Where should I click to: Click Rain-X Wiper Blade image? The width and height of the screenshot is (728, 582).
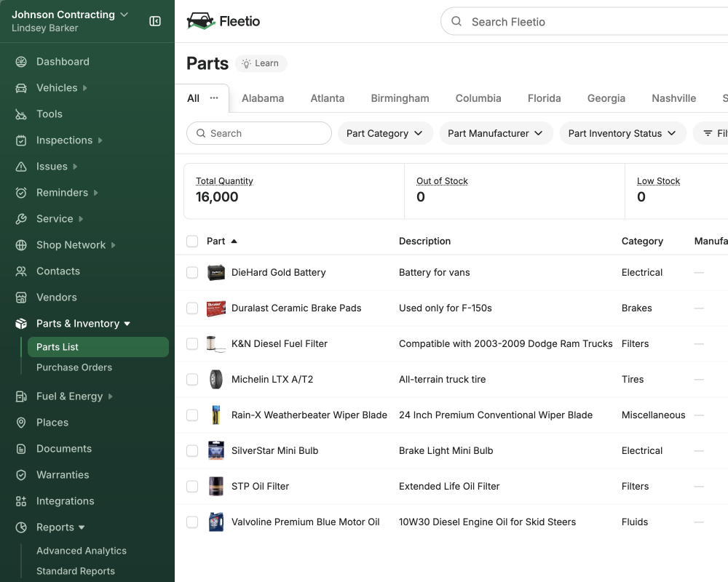click(x=216, y=415)
